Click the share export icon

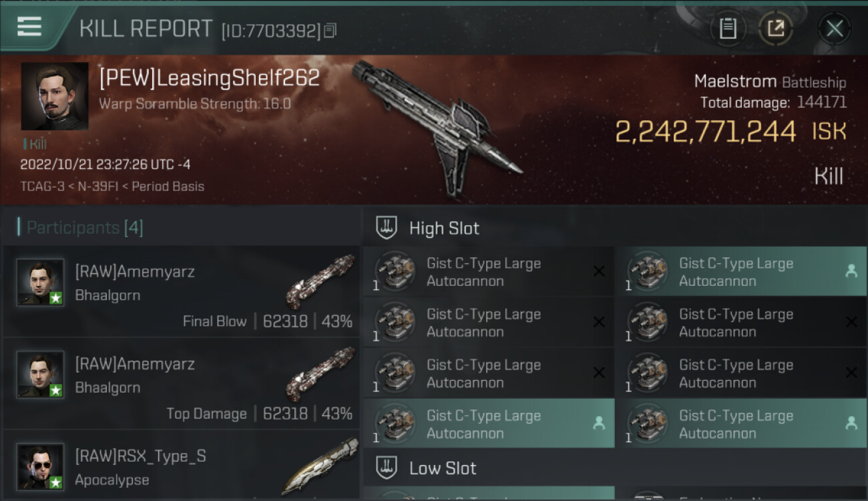tap(775, 29)
